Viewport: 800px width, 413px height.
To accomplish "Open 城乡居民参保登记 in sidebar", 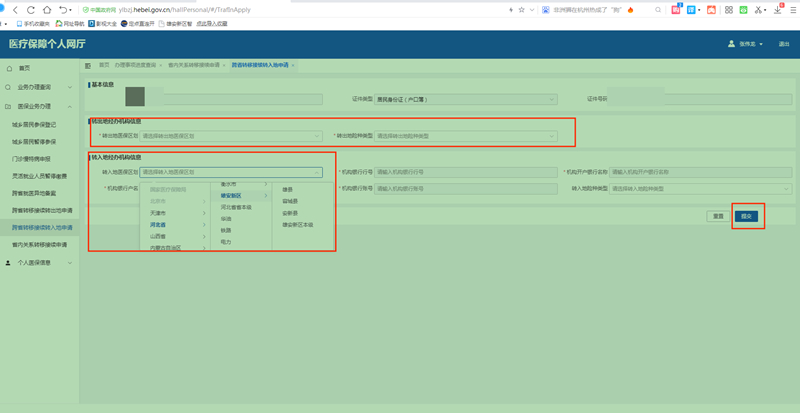I will pos(34,125).
